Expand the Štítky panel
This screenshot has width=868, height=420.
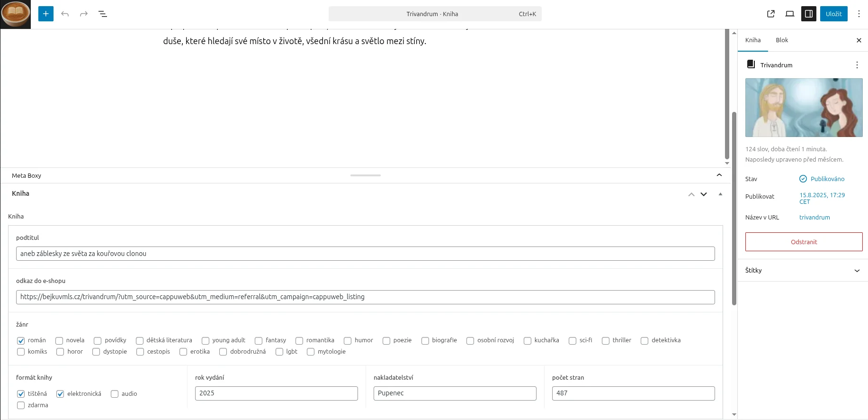[803, 270]
